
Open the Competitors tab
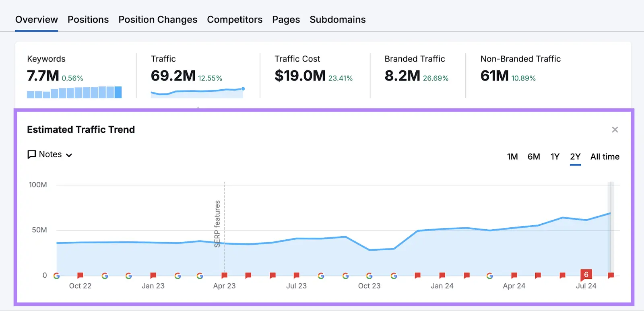point(235,20)
